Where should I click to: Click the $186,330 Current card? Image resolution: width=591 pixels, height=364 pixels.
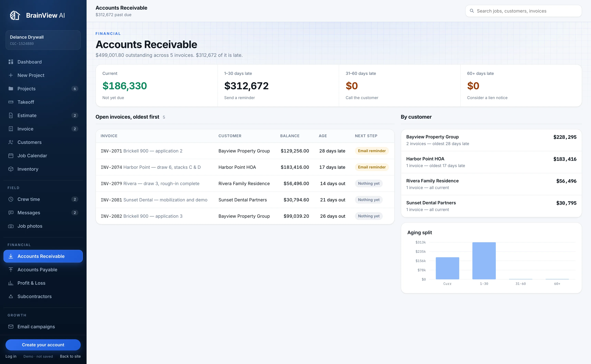157,86
